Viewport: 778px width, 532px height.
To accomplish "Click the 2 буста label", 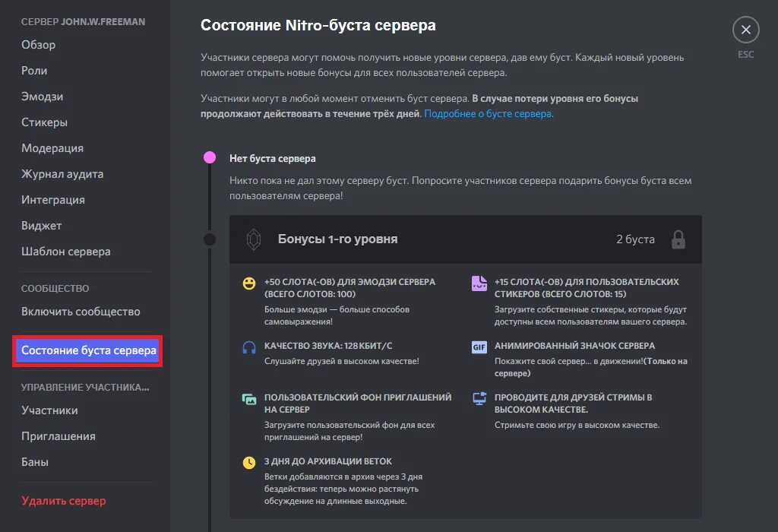I will click(635, 239).
